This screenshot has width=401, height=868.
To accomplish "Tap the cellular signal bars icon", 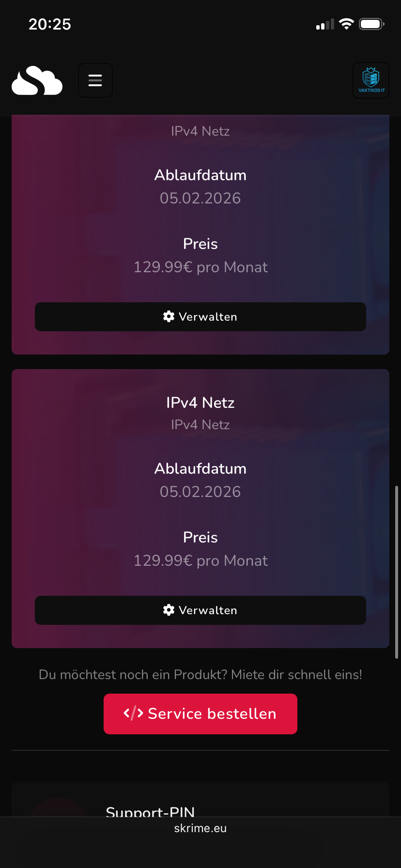I will 325,24.
